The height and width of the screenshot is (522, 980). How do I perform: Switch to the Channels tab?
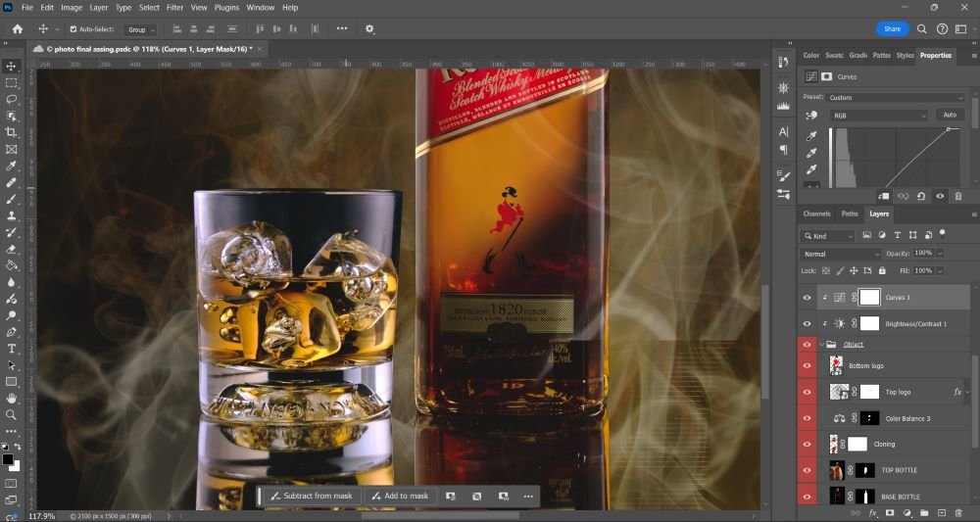coord(816,214)
